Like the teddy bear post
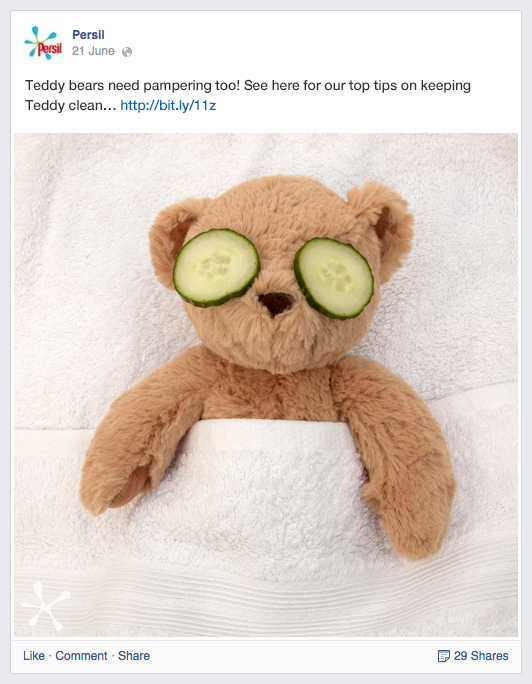 pyautogui.click(x=34, y=656)
